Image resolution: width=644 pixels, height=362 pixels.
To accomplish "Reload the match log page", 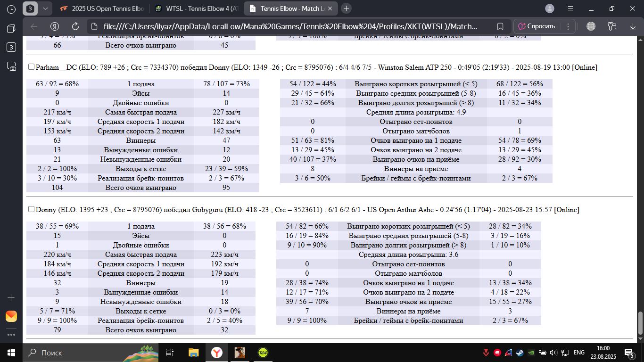I will coord(75,26).
